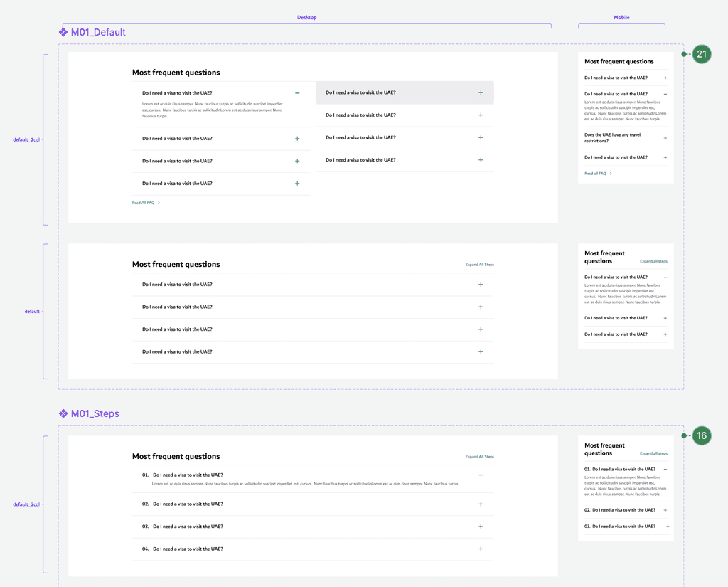
Task: Expand step 02 with its plus icon in the desktop Steps layout
Action: point(481,504)
